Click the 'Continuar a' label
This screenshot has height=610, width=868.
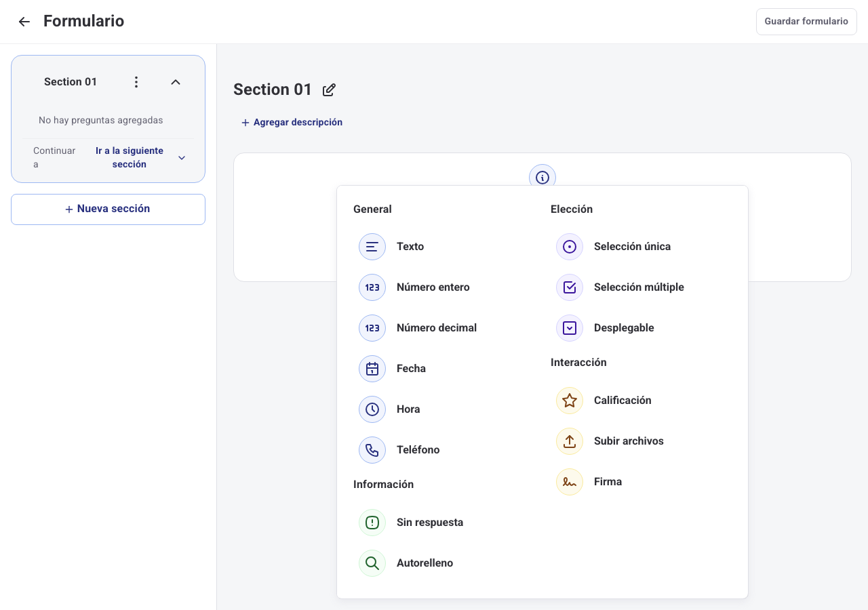(54, 157)
